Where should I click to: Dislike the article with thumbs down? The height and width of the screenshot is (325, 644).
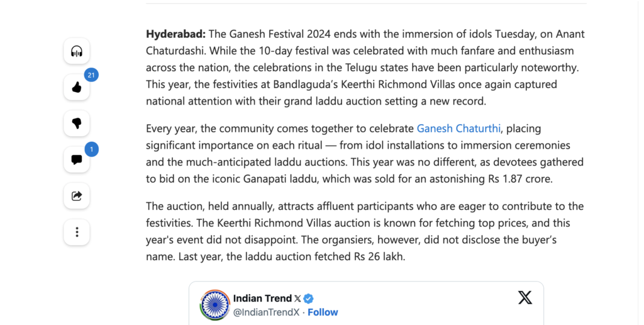click(x=77, y=123)
